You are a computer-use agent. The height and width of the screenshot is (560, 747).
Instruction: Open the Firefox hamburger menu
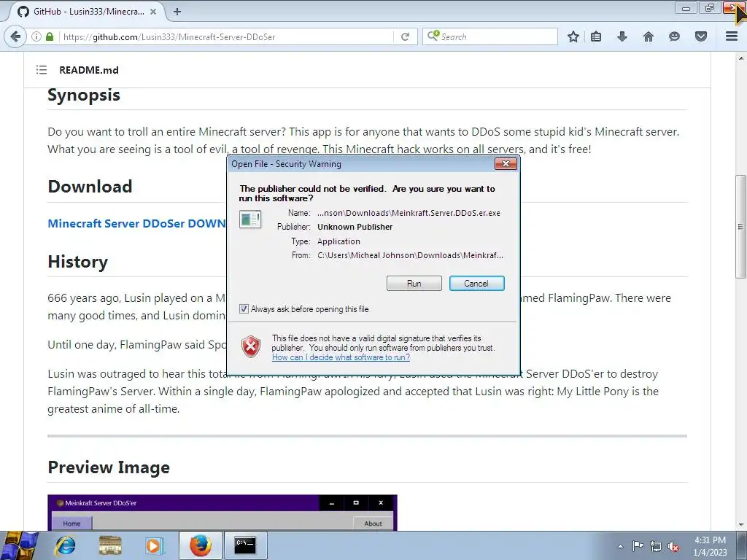pyautogui.click(x=732, y=36)
